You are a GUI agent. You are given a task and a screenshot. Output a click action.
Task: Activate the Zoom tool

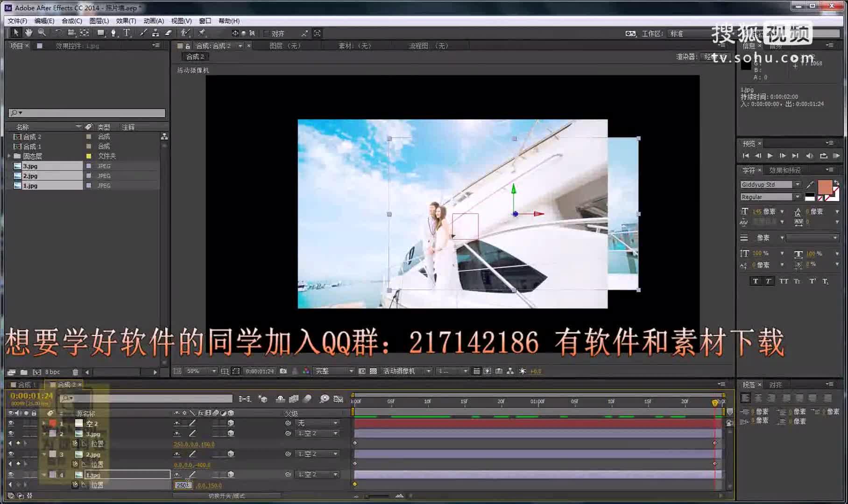[x=42, y=33]
